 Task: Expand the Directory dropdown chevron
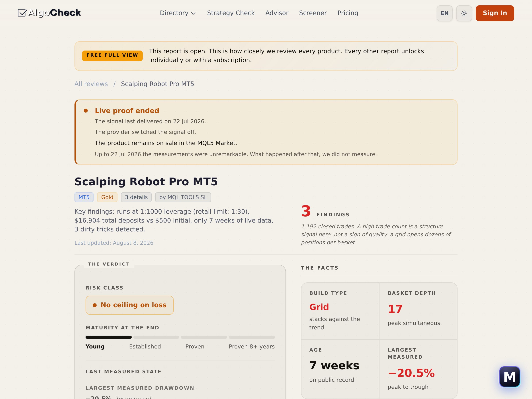(x=193, y=13)
